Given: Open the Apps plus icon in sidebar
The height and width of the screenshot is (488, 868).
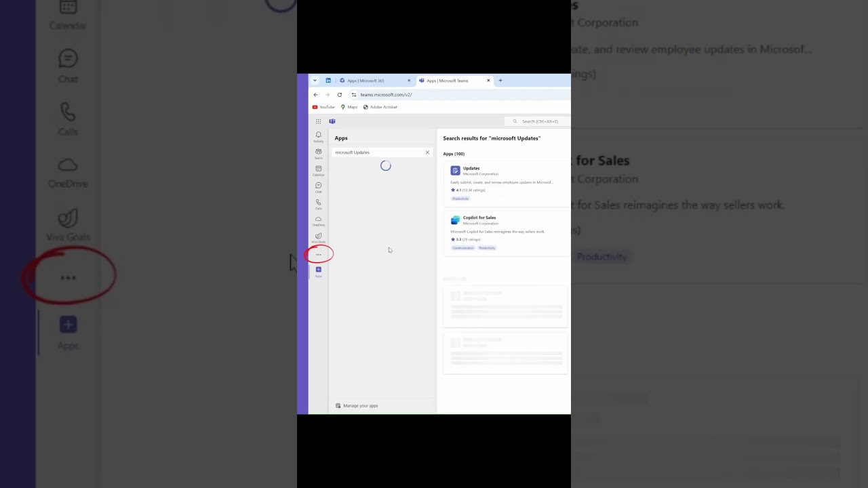Looking at the screenshot, I should tap(318, 271).
